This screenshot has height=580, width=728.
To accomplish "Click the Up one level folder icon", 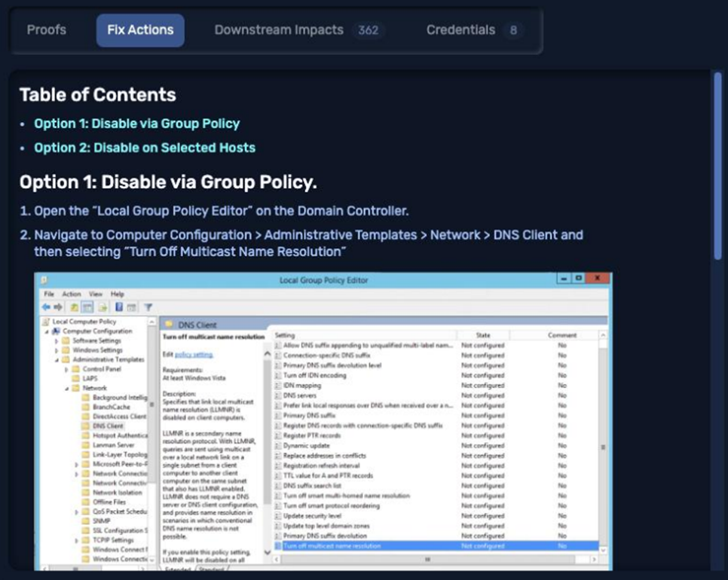I will (x=75, y=307).
